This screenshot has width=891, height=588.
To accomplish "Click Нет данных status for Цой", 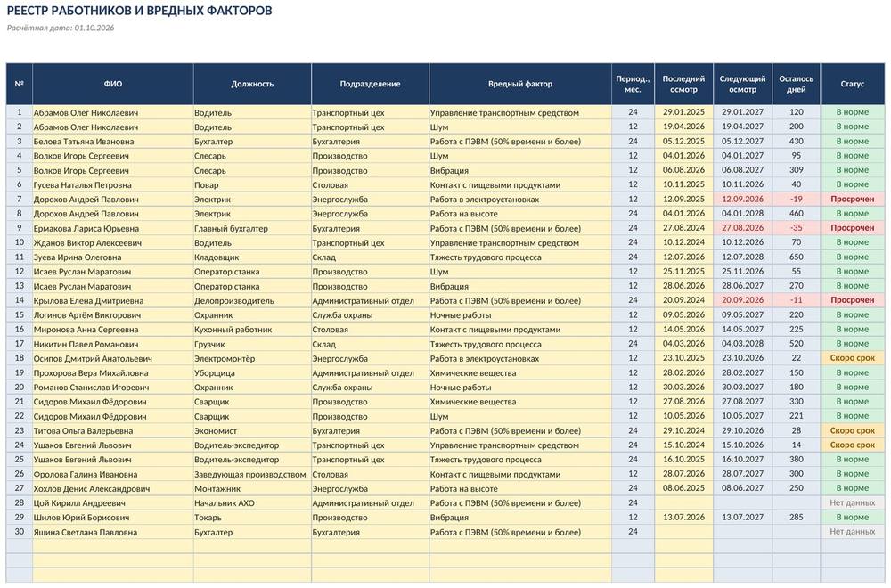I will tap(853, 502).
